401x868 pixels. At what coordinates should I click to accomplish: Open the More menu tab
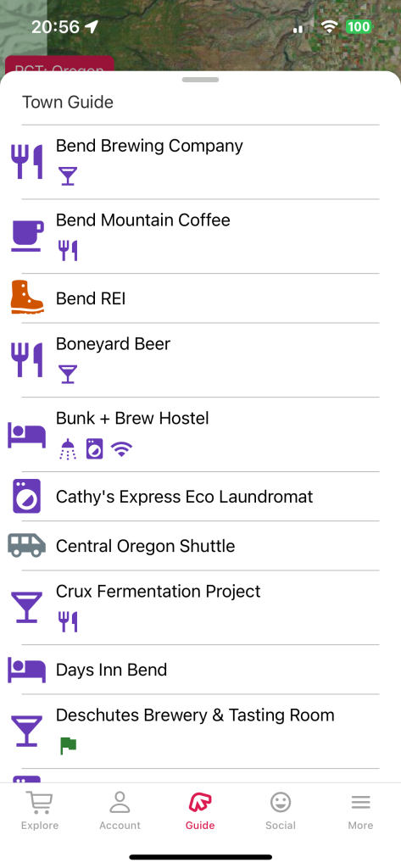point(360,811)
